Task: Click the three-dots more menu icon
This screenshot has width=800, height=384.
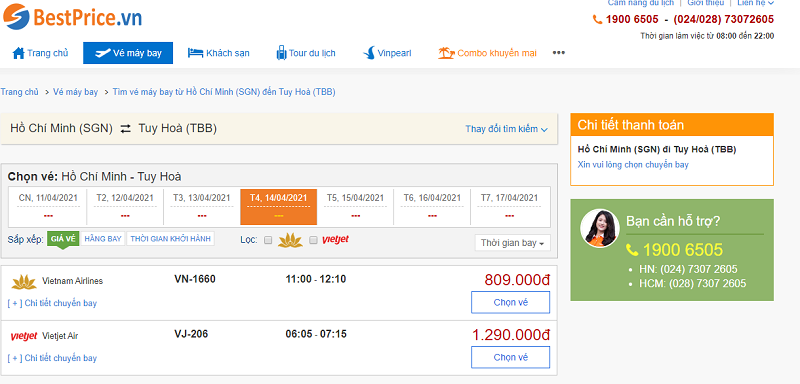Action: tap(559, 53)
